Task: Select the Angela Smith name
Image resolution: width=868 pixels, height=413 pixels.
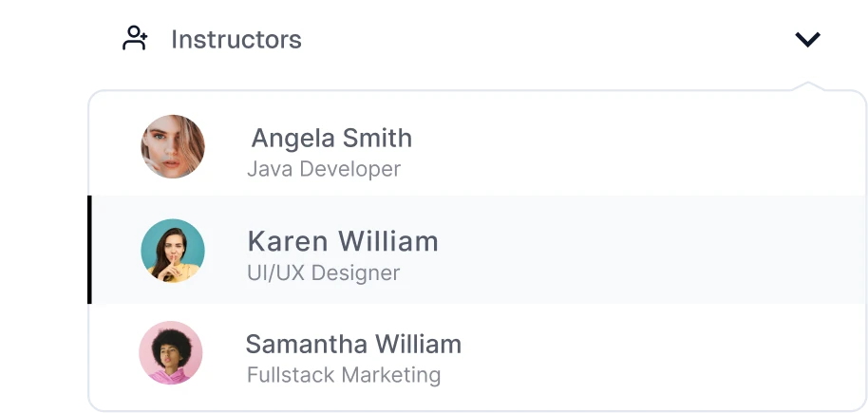Action: coord(331,139)
